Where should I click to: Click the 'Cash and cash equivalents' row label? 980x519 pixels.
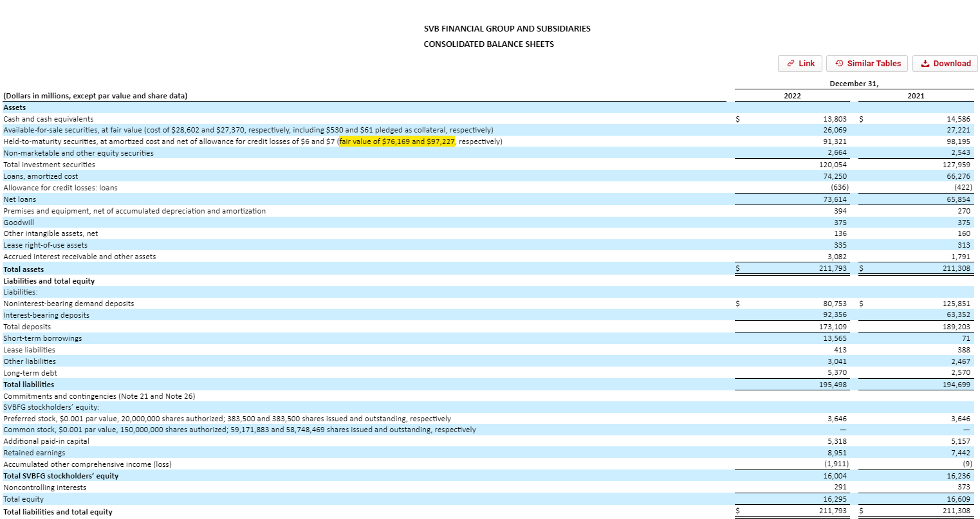pyautogui.click(x=48, y=119)
